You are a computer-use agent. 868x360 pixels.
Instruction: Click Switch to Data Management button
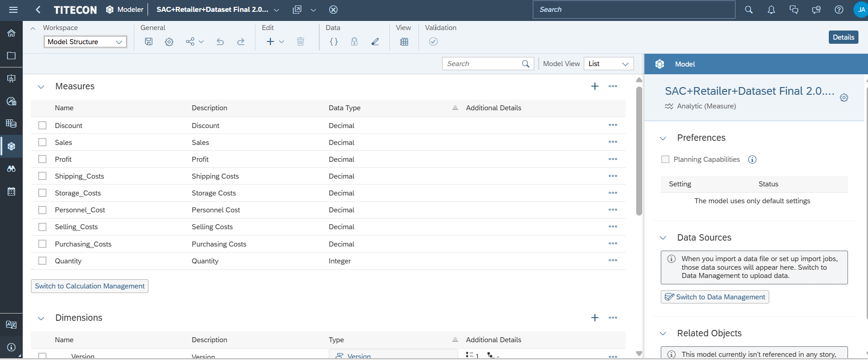pos(715,297)
